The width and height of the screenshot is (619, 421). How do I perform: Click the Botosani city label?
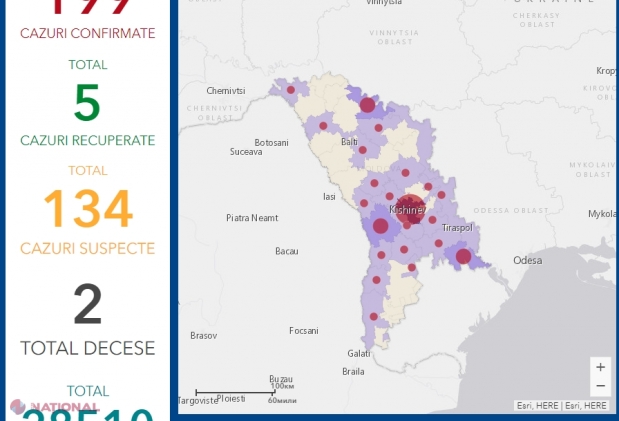[x=271, y=143]
